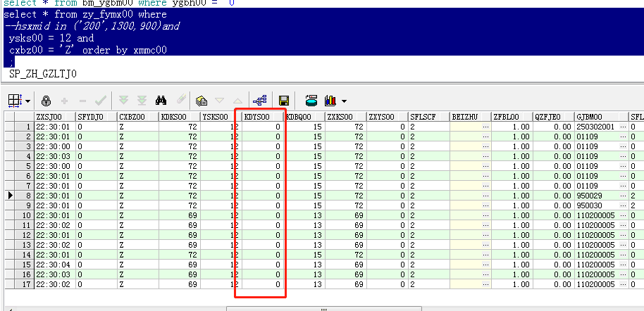
Task: Open the linked query tree icon
Action: pyautogui.click(x=260, y=101)
